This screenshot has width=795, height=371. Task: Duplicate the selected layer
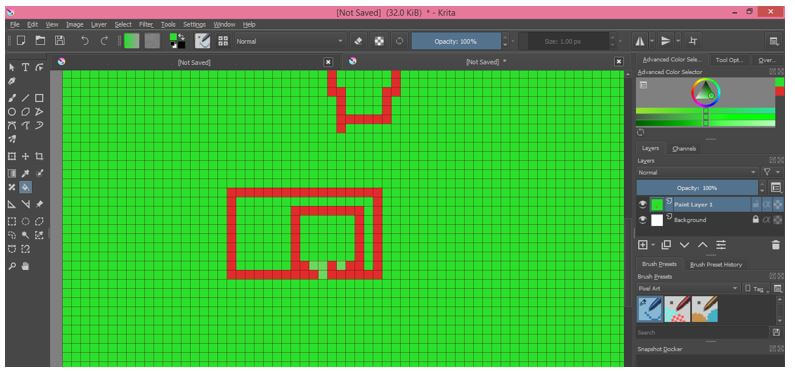[x=666, y=245]
